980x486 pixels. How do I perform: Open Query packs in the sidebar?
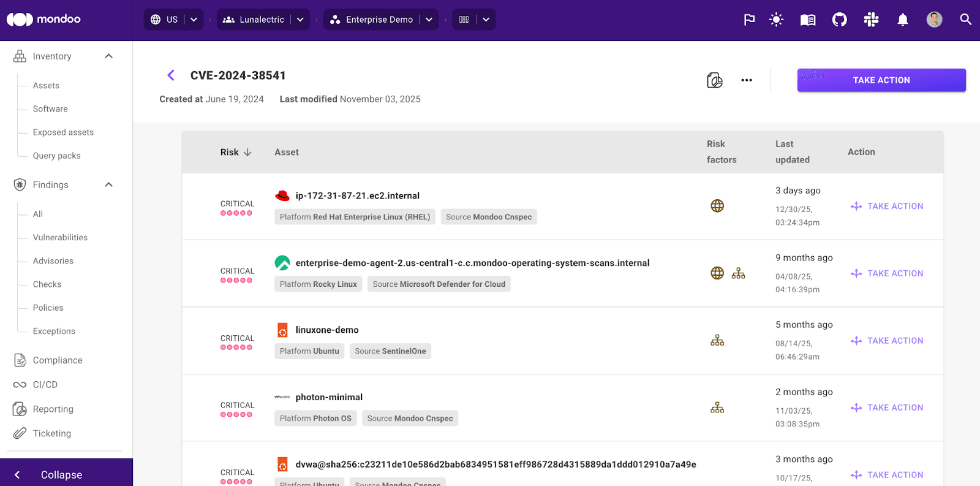tap(56, 156)
